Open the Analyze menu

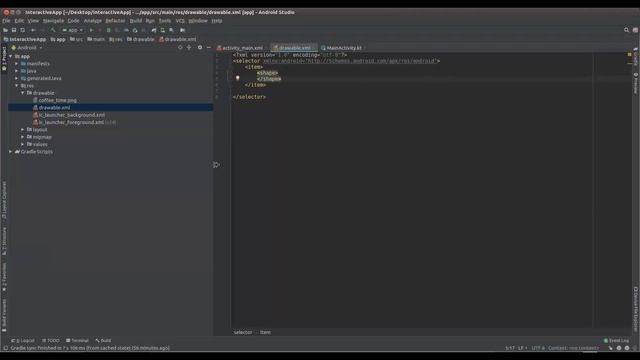click(x=93, y=20)
